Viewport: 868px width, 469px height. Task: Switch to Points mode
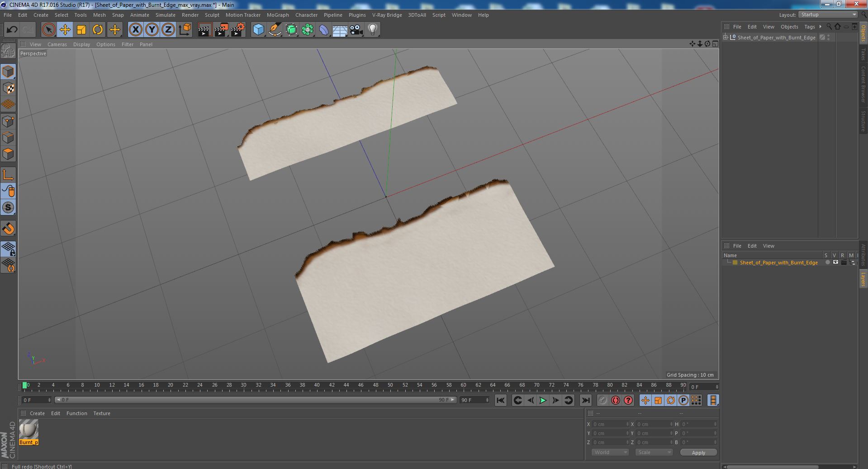click(8, 121)
